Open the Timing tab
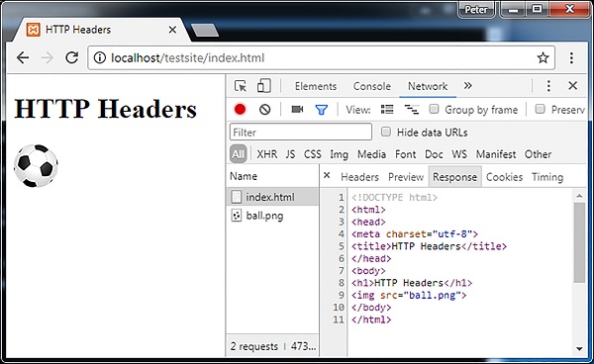 point(547,177)
